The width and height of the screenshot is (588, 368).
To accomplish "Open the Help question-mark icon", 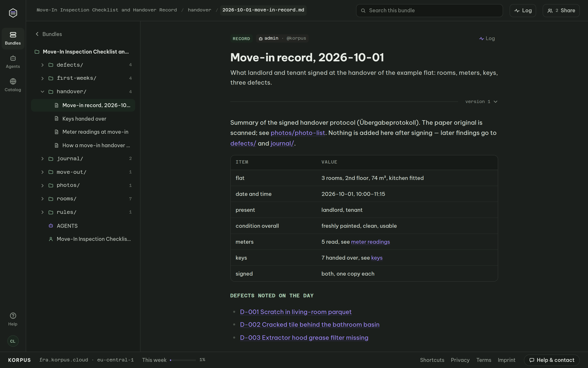I will [13, 316].
